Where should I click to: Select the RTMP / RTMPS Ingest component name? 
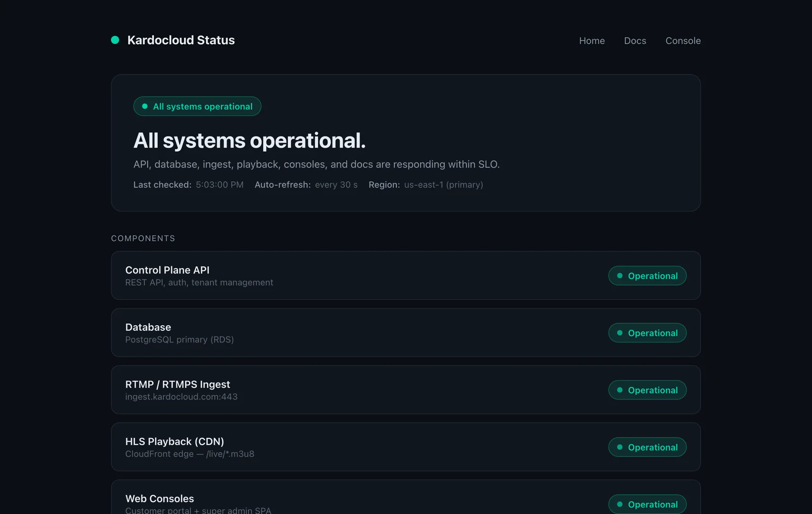[178, 384]
